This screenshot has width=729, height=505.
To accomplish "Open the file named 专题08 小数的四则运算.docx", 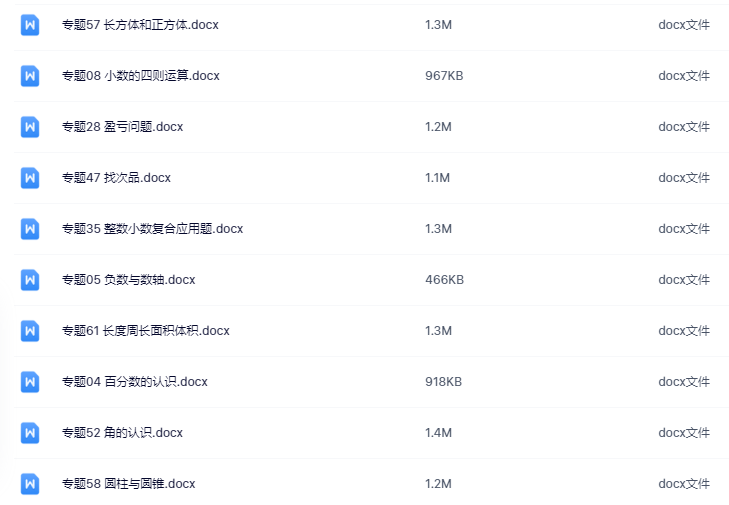I will [x=141, y=76].
